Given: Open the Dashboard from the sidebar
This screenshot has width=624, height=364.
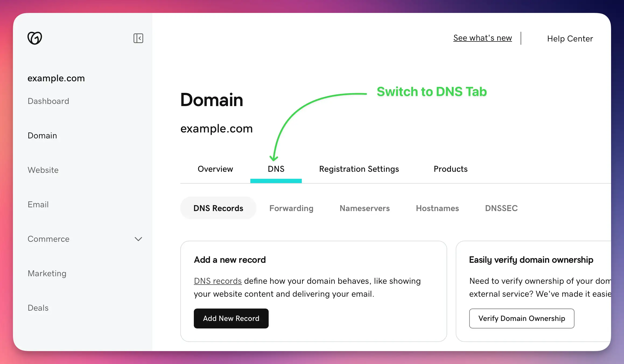Looking at the screenshot, I should (48, 101).
